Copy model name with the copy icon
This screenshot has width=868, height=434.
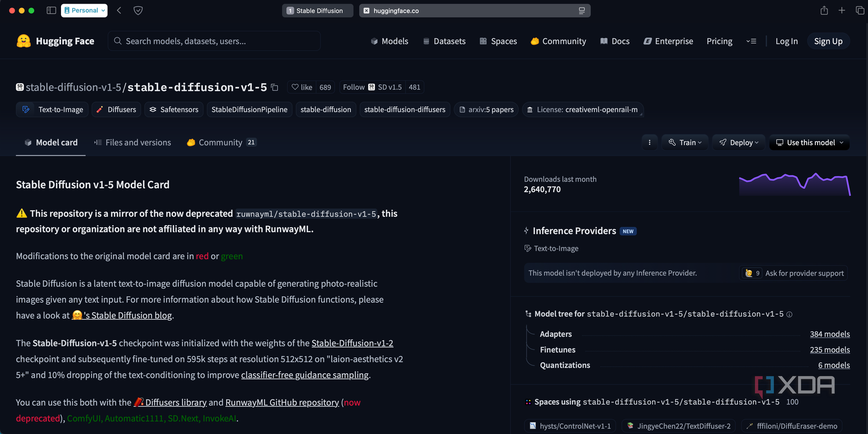(275, 87)
